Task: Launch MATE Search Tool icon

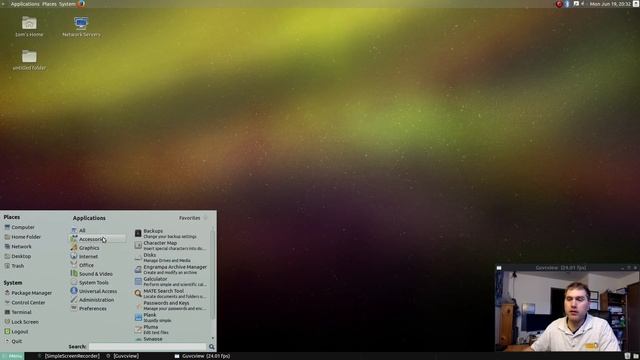Action: [x=138, y=293]
